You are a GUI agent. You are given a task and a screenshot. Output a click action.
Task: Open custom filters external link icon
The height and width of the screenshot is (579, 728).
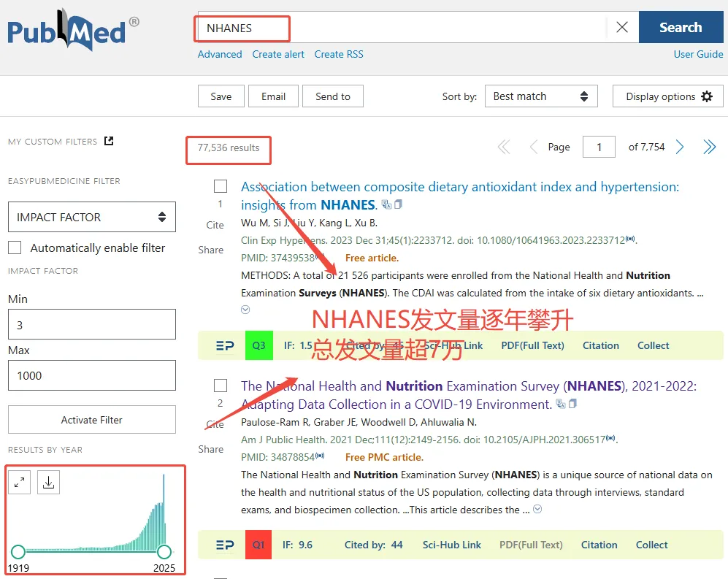[109, 141]
